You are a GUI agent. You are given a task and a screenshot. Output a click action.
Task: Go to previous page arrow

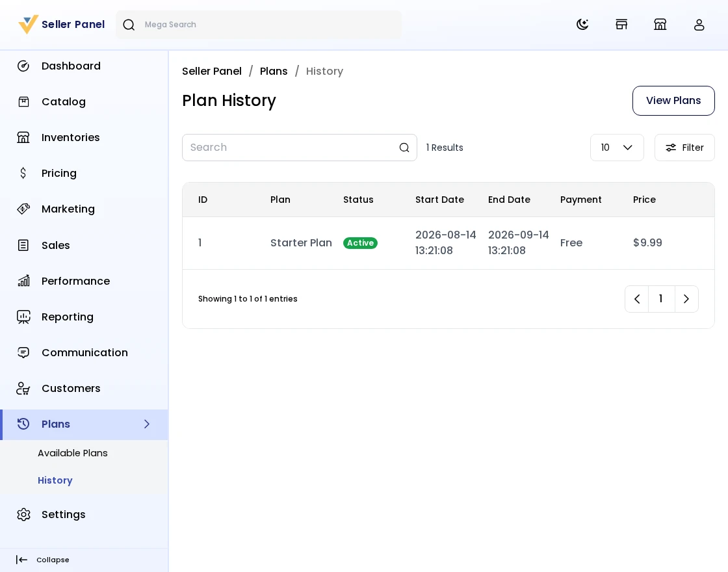click(x=636, y=299)
